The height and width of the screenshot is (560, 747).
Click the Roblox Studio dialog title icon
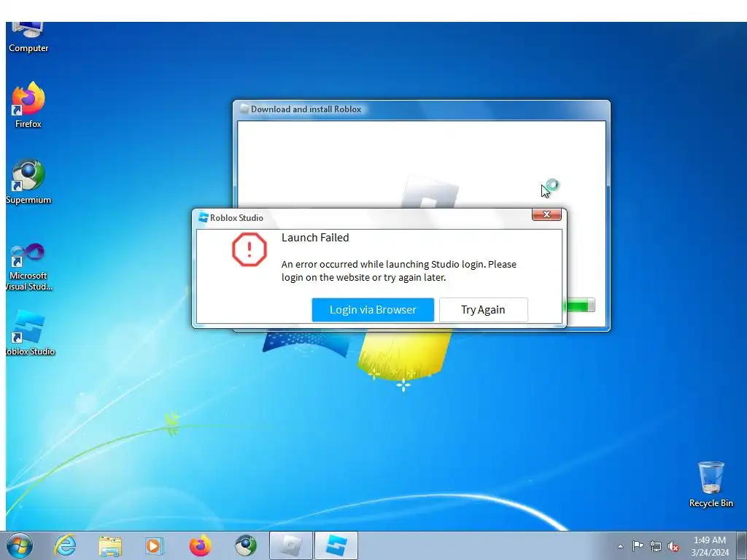point(204,217)
